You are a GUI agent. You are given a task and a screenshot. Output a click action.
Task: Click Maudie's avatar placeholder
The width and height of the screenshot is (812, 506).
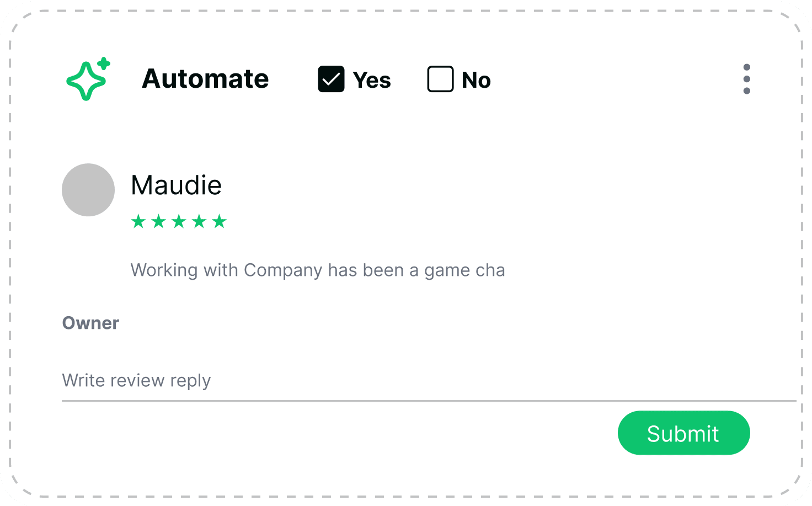click(x=88, y=190)
